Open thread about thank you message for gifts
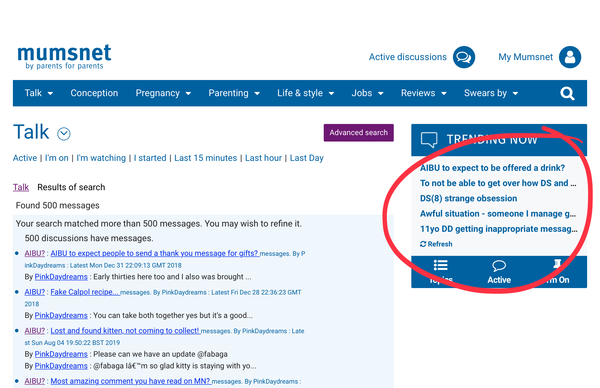 155,253
